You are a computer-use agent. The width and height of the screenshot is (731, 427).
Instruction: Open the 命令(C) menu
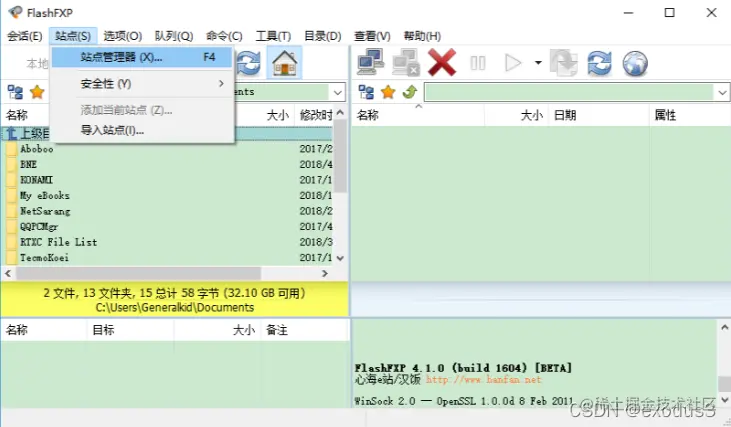point(224,36)
